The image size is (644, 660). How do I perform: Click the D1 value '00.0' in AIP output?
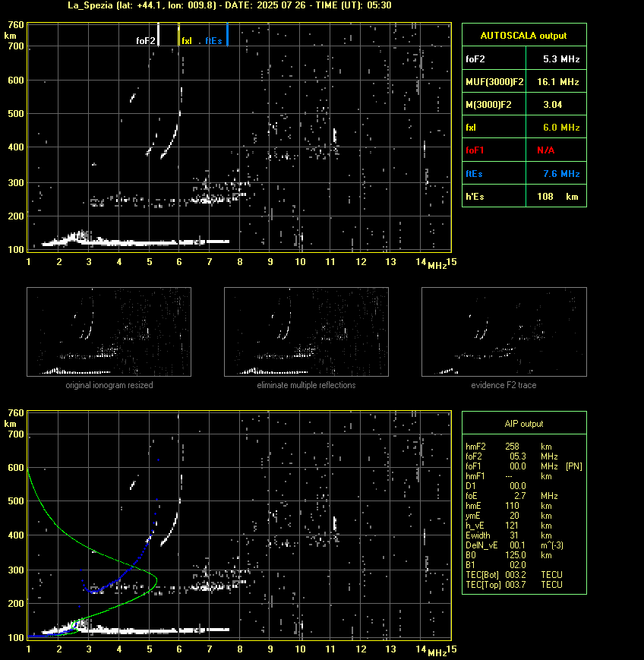(x=518, y=486)
